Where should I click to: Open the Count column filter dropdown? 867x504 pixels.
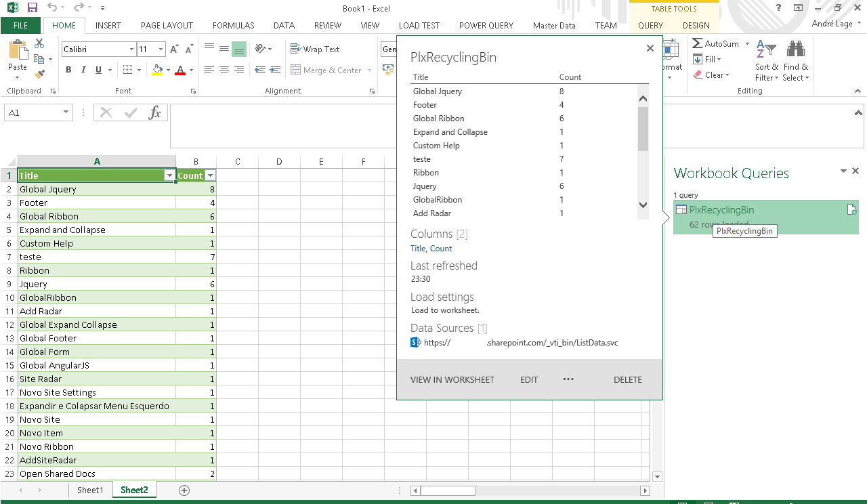click(x=210, y=175)
